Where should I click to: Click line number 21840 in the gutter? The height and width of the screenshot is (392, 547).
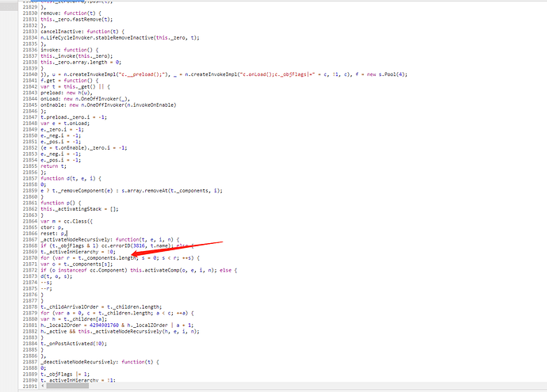(x=30, y=74)
